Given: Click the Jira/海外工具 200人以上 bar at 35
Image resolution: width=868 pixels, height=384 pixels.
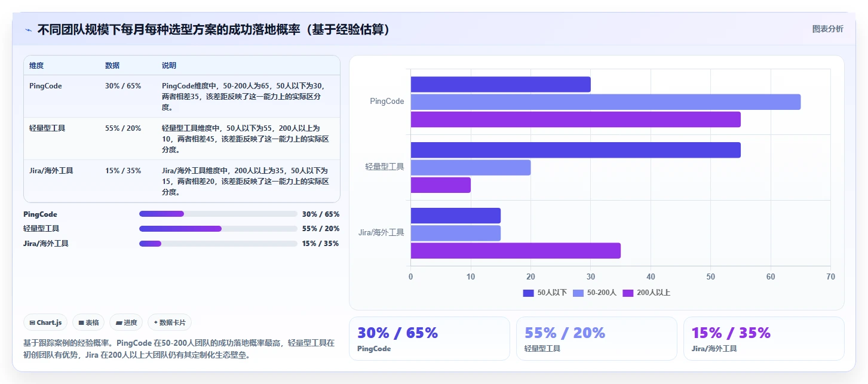Looking at the screenshot, I should click(516, 251).
